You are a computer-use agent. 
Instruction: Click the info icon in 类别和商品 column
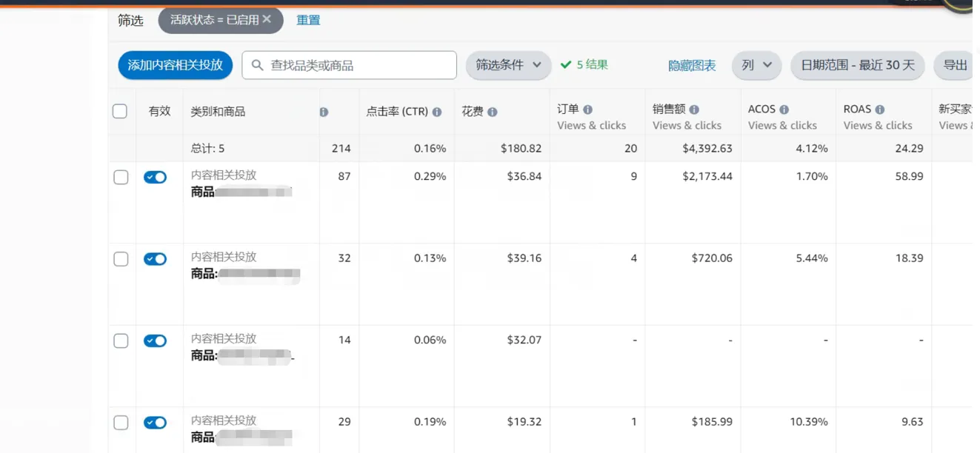tap(324, 111)
